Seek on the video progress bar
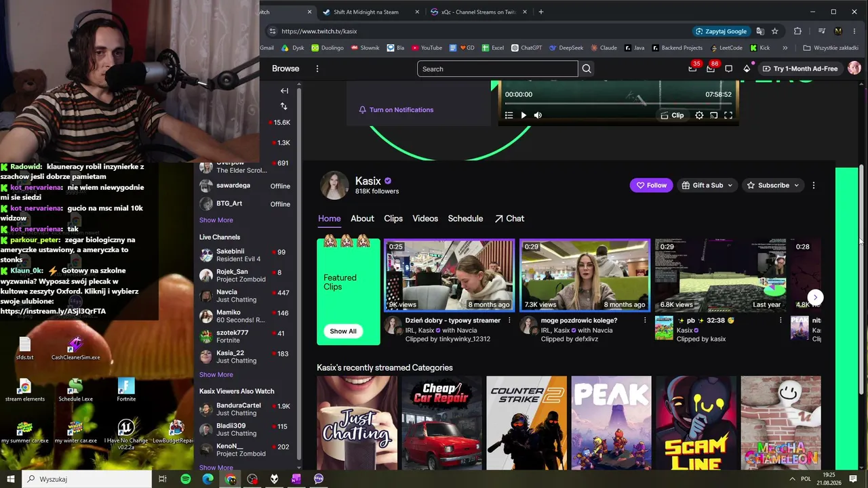The height and width of the screenshot is (488, 868). 618,103
